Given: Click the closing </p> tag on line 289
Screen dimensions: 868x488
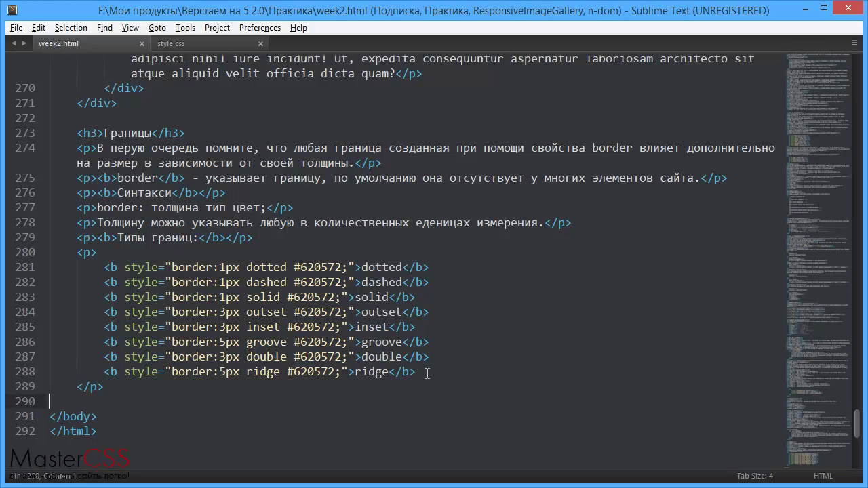Looking at the screenshot, I should (90, 386).
